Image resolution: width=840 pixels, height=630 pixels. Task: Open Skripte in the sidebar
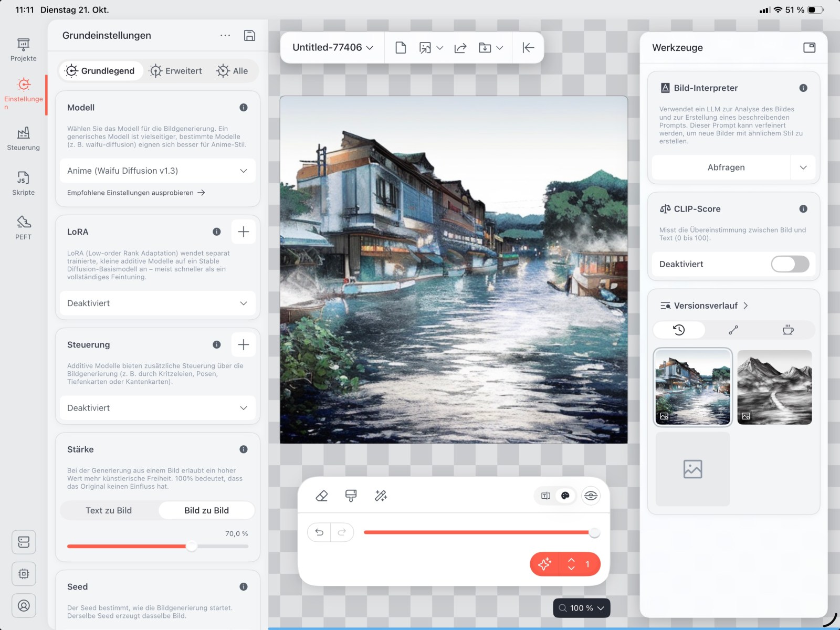pyautogui.click(x=24, y=183)
